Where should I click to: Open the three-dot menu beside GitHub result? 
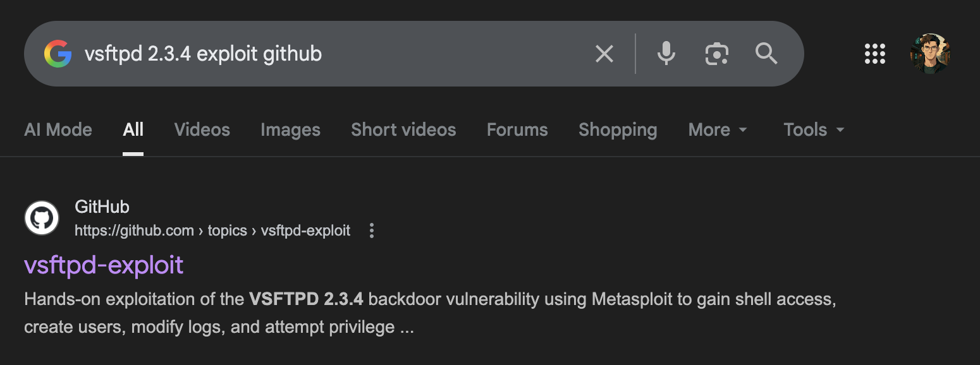[x=372, y=230]
